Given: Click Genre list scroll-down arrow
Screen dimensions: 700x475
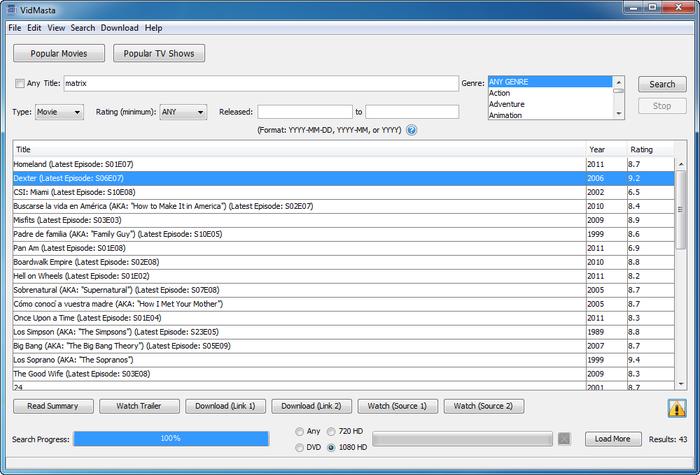Looking at the screenshot, I should point(618,113).
